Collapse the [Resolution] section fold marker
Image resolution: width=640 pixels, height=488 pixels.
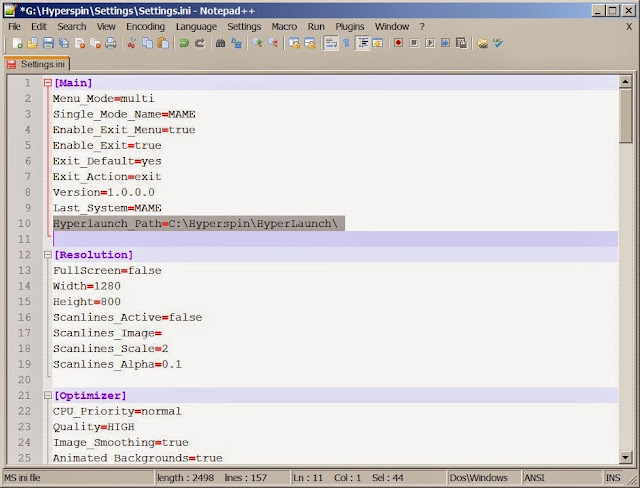point(47,255)
